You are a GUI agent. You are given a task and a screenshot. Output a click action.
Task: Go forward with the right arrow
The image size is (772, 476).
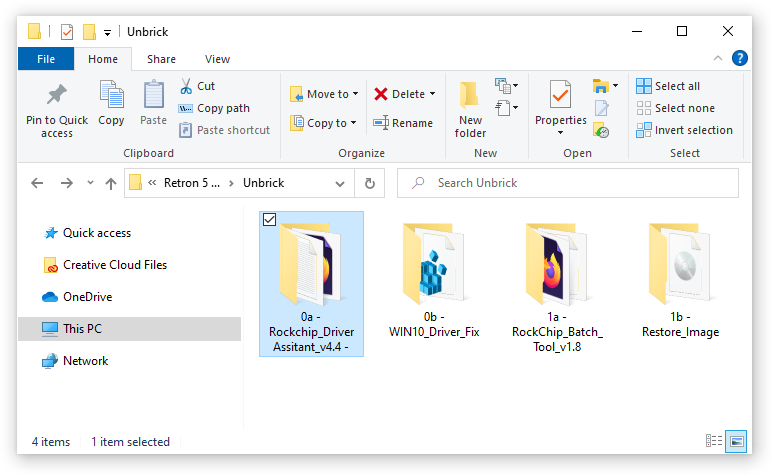pos(66,183)
